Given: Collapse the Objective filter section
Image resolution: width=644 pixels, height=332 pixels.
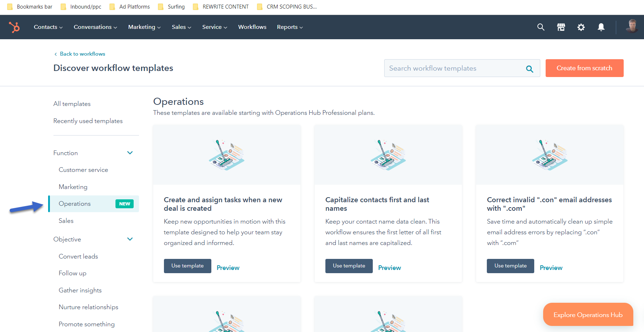Looking at the screenshot, I should [x=130, y=239].
